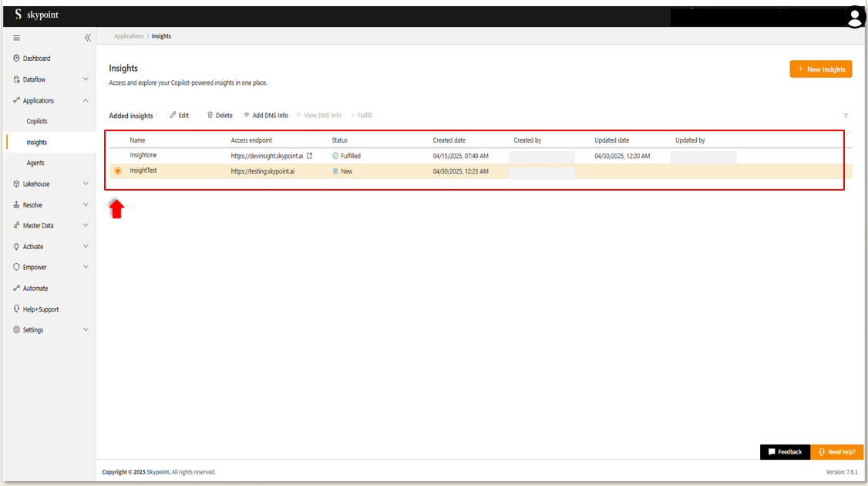
Task: Expand the Resolve menu chevron
Action: [86, 204]
